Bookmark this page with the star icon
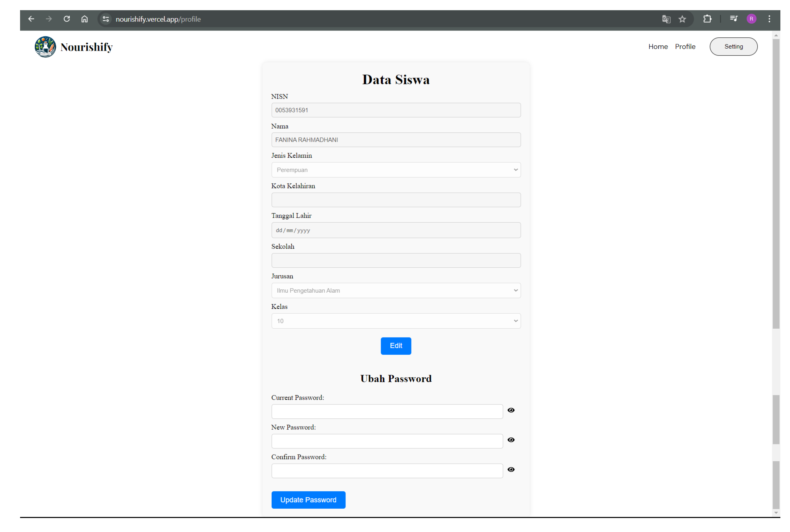Screen dimensions: 790x532 [683, 19]
